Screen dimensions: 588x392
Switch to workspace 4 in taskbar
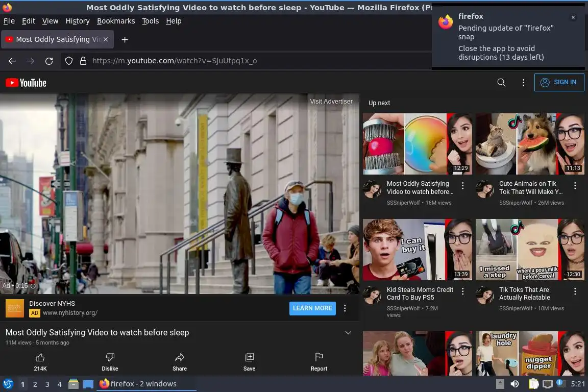click(x=60, y=384)
